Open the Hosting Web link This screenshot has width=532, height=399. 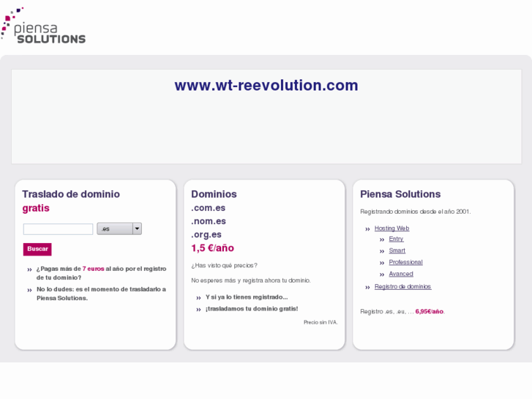tap(391, 228)
